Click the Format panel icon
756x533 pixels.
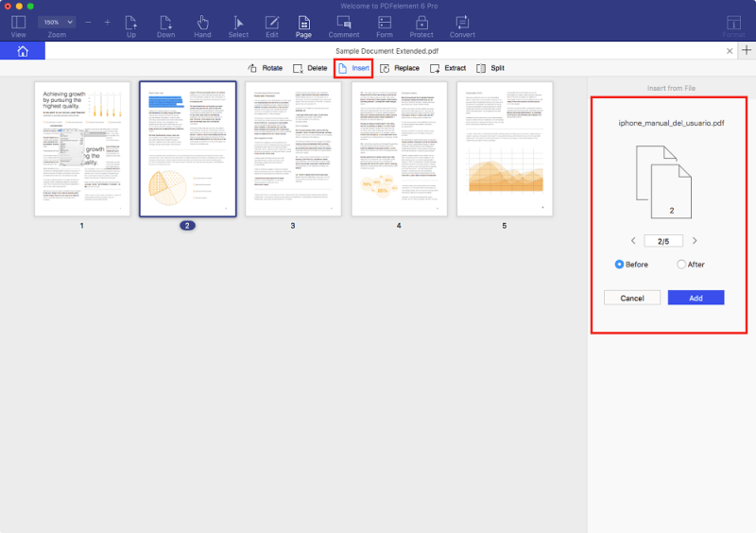[733, 26]
